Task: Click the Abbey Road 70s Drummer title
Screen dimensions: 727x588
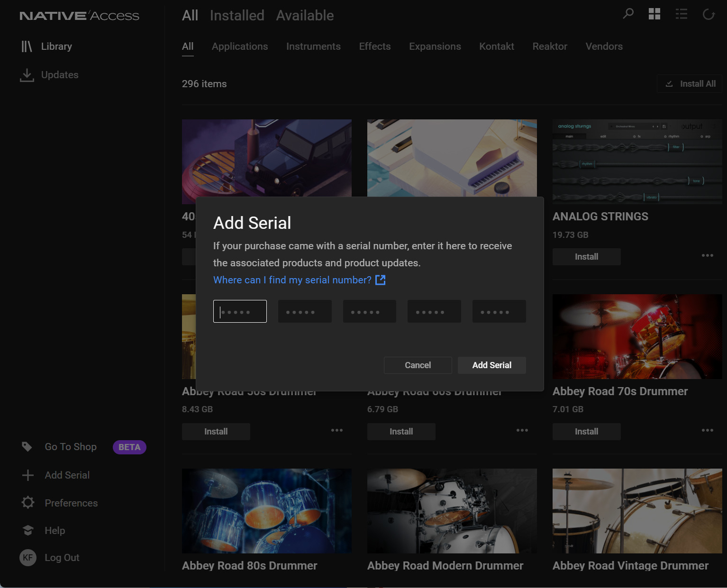Action: tap(620, 391)
